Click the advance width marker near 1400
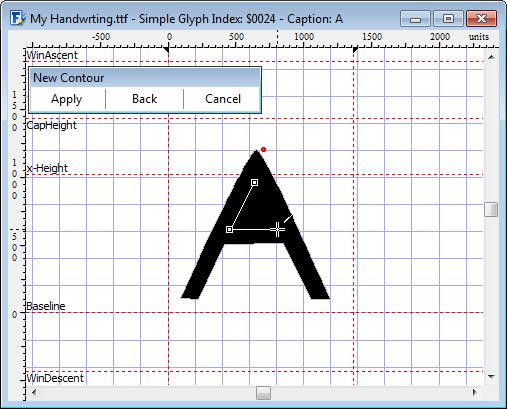Viewport: 507px width, 409px height. 355,50
